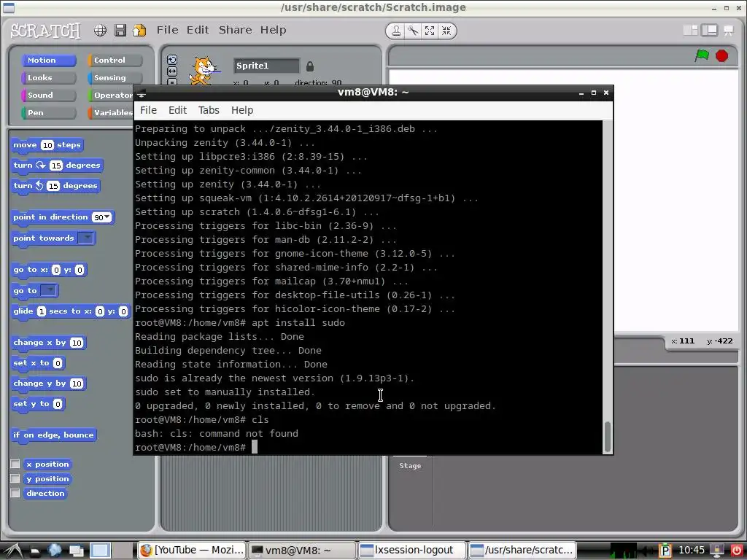Viewport: 747px width, 560px height.
Task: Click the Scratch share project icon
Action: click(x=139, y=31)
